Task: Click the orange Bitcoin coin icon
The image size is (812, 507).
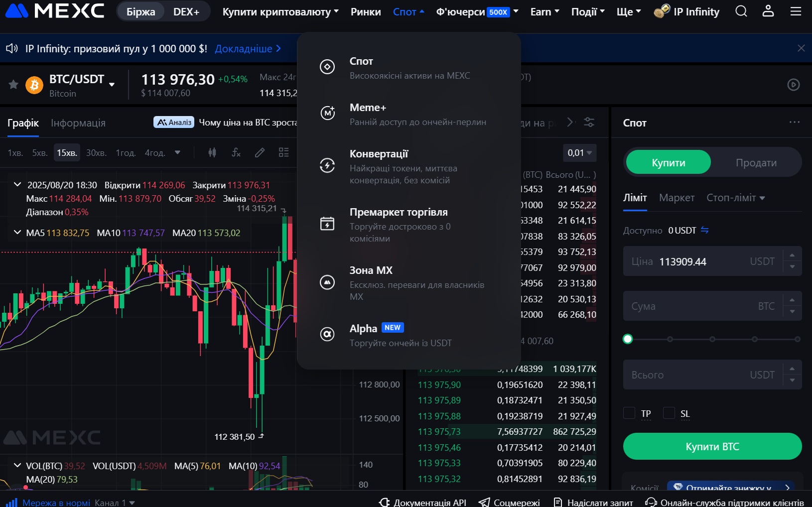Action: coord(34,85)
